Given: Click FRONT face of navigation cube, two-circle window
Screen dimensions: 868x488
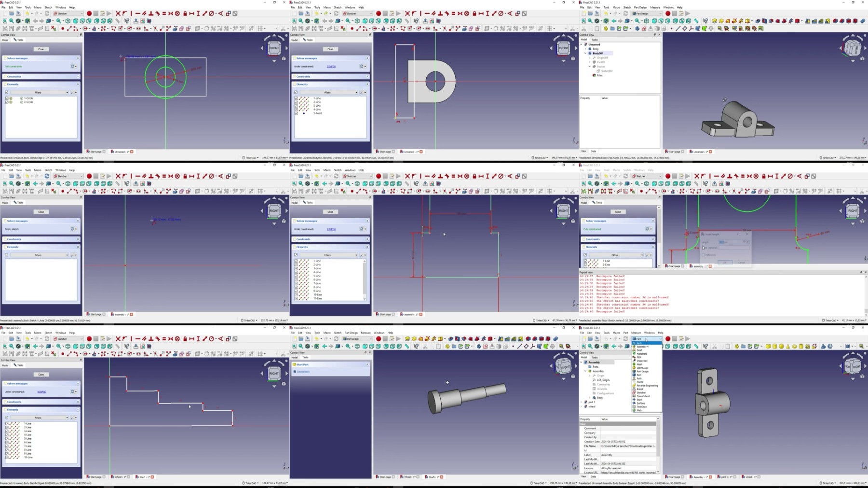Looking at the screenshot, I should tap(274, 48).
